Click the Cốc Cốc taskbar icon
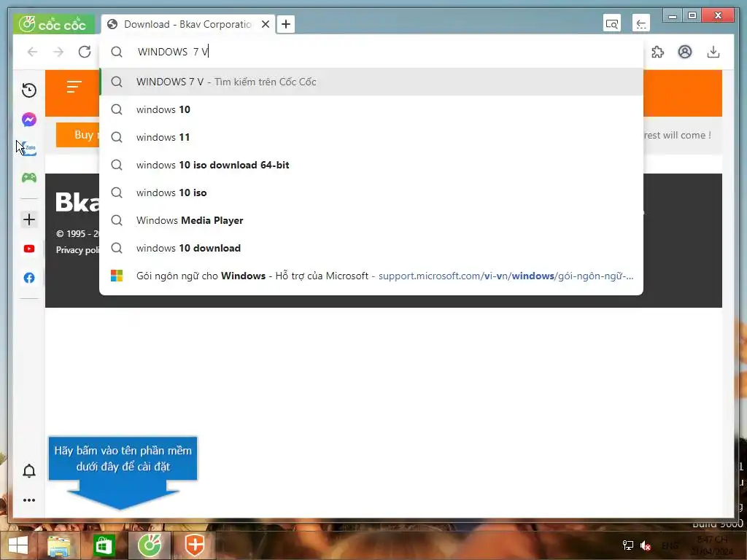Viewport: 747px width, 560px height. pos(150,545)
